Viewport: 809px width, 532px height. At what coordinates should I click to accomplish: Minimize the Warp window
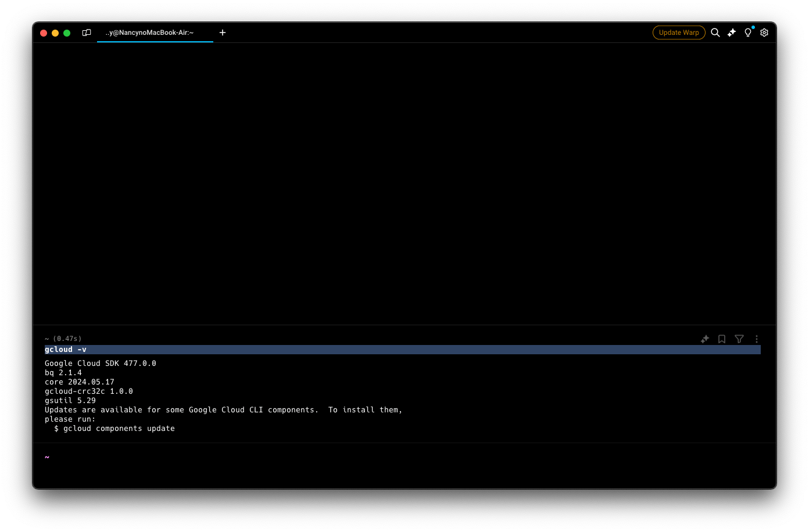click(x=55, y=33)
